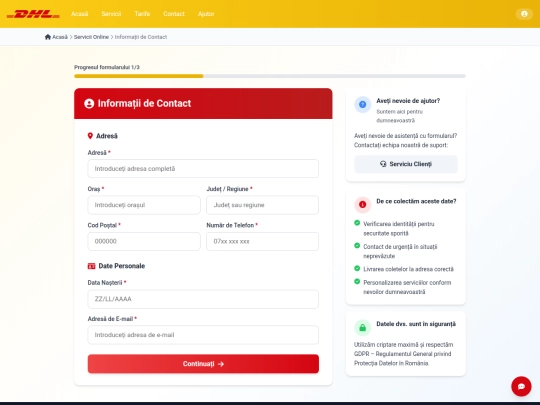Click the arrow on Continuați button

click(x=221, y=364)
